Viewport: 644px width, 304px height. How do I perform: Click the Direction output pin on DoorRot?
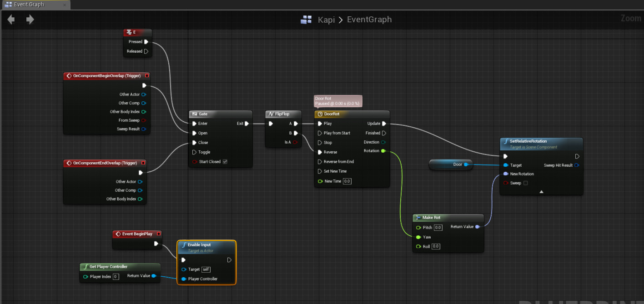(x=383, y=142)
